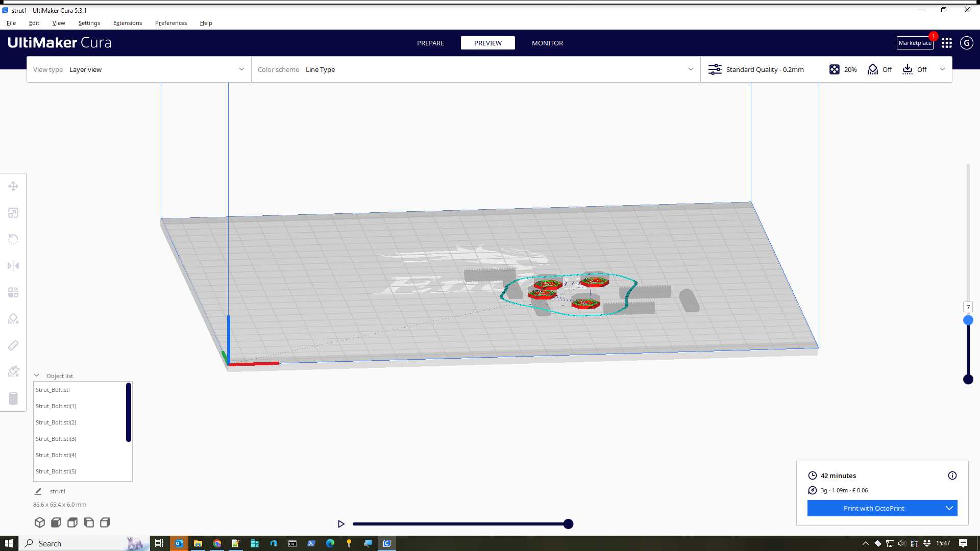Select the Support blocker tool
Screen dimensions: 980x551
pyautogui.click(x=13, y=318)
